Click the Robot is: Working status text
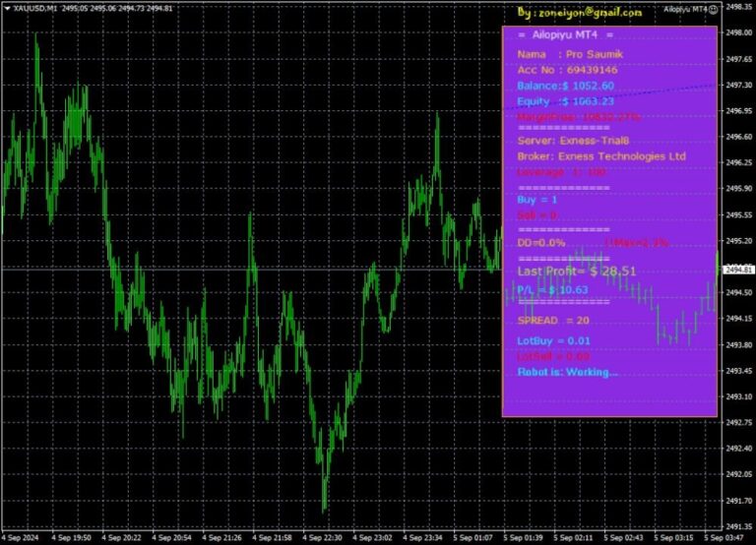Viewport: 756px width, 545px height. coord(568,372)
